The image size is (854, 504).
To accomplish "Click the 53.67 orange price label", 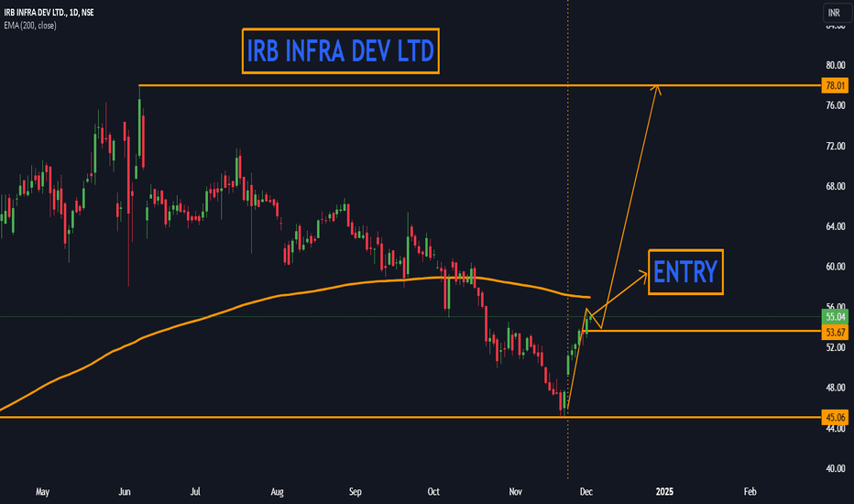I will click(835, 332).
